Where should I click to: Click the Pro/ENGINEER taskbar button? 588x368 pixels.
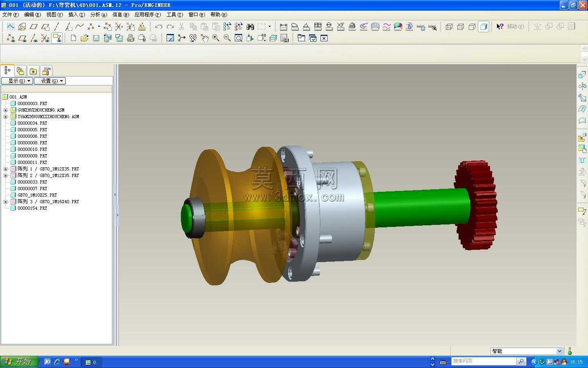pyautogui.click(x=91, y=362)
